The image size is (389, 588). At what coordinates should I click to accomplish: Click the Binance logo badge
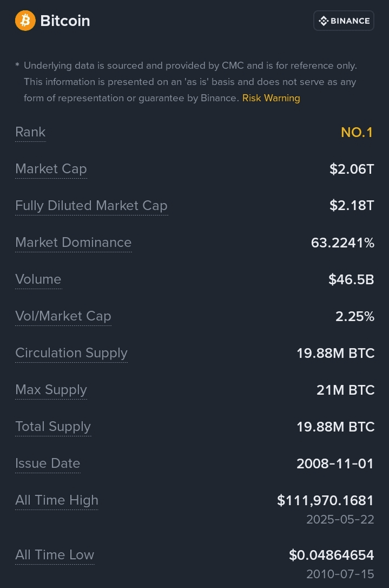click(344, 21)
